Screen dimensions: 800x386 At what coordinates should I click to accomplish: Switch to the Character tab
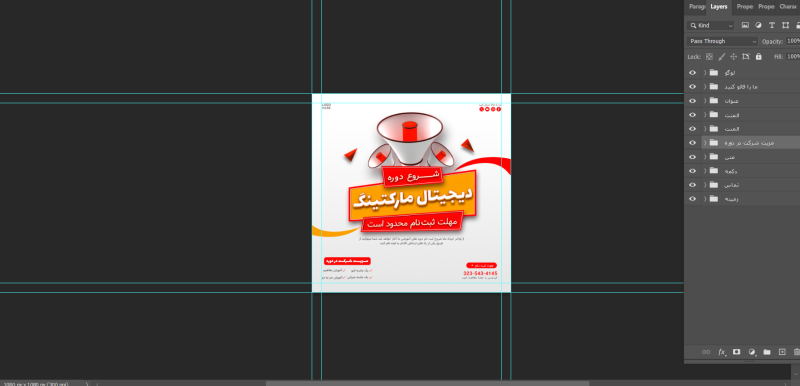tap(788, 7)
